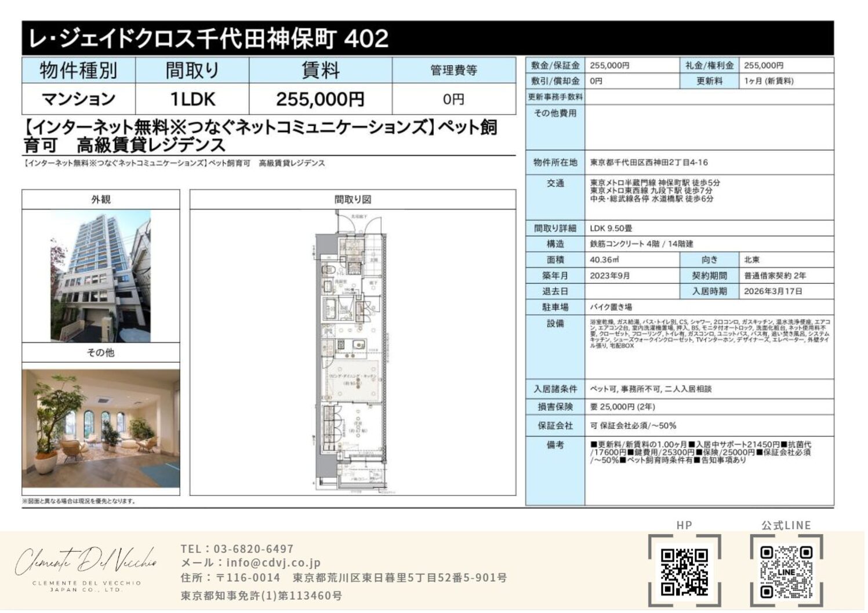Click the property address 東京都千代田区西神田2丁目4-16

[x=649, y=162]
